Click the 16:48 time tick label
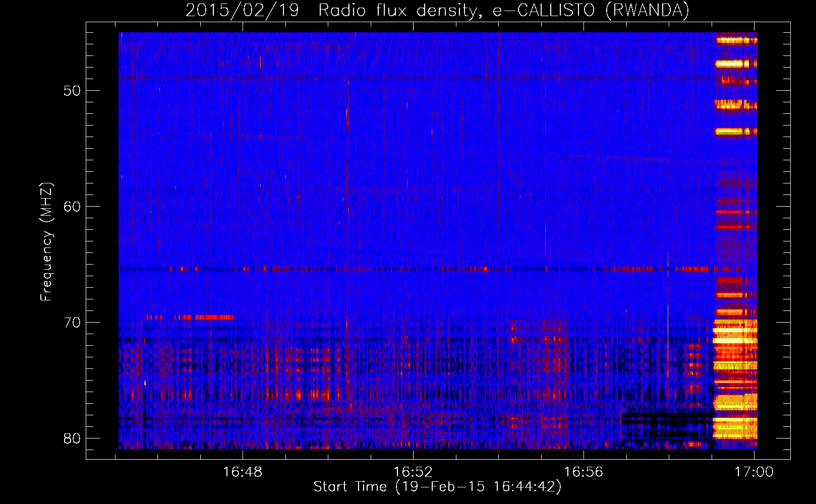 pyautogui.click(x=243, y=472)
